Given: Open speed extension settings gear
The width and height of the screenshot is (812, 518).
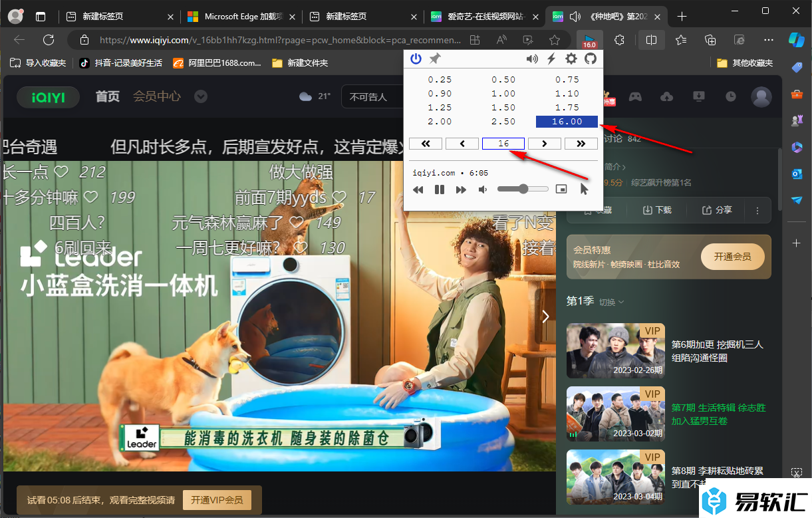Looking at the screenshot, I should pos(571,59).
